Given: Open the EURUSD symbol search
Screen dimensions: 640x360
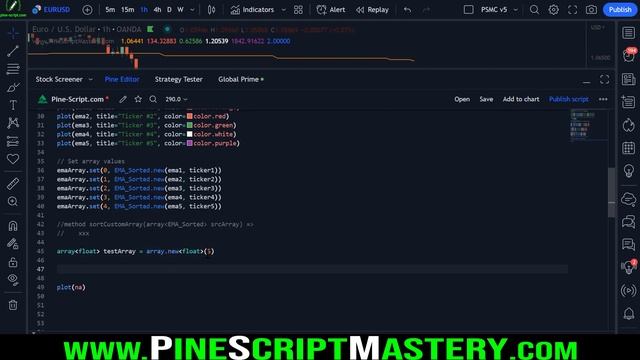Looking at the screenshot, I should pos(51,9).
